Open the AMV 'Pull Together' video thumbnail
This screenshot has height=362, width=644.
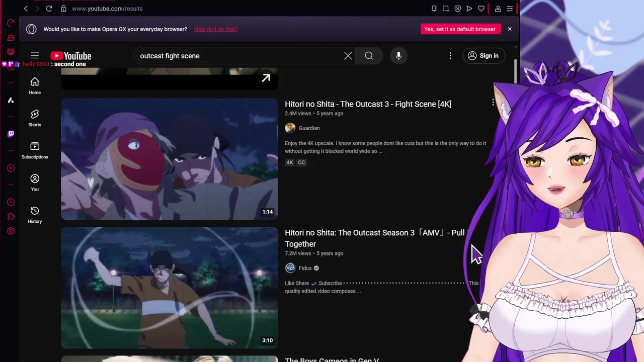pyautogui.click(x=170, y=288)
